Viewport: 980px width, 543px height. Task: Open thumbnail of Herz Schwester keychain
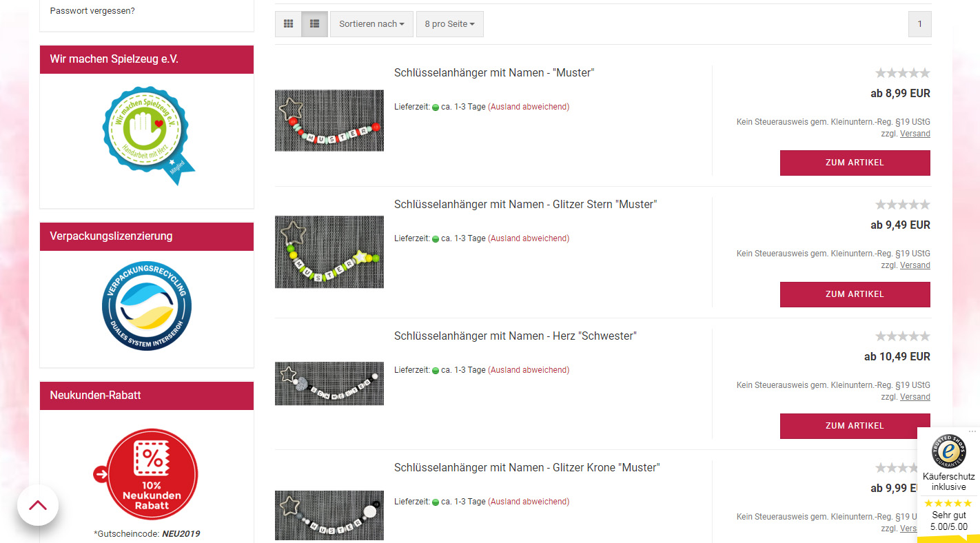point(329,384)
